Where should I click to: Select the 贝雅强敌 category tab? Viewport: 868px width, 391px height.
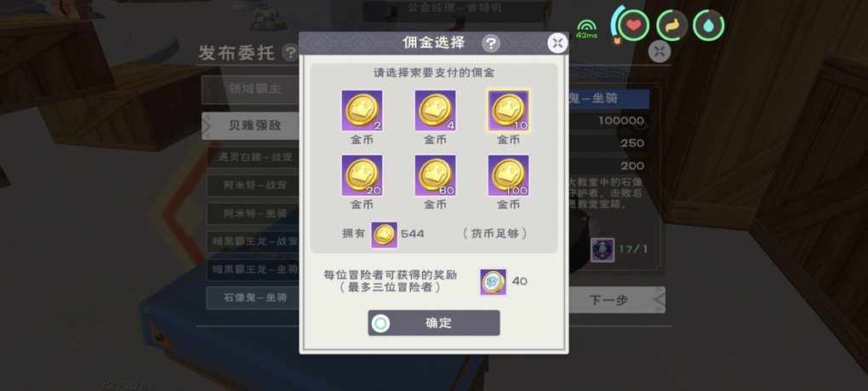coord(251,126)
